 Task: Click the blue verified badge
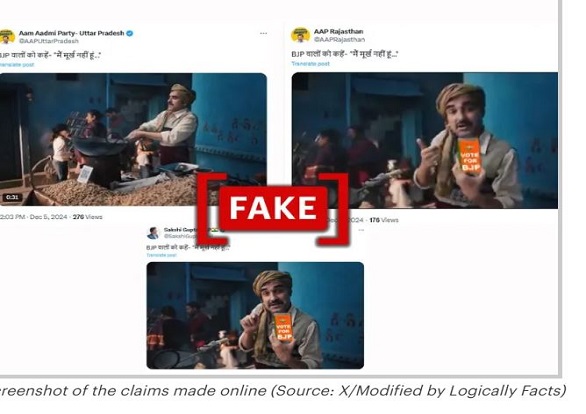[130, 33]
